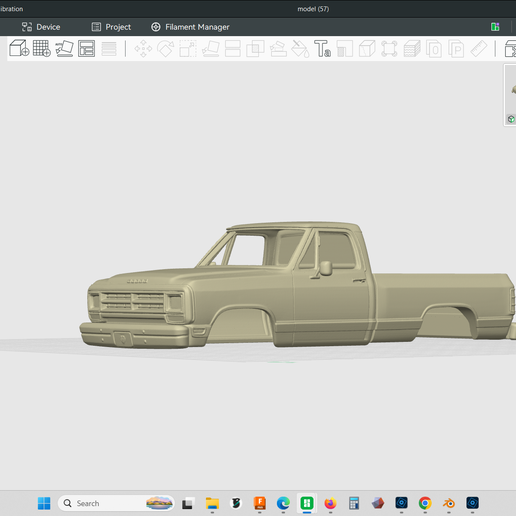Open the Text shape tool
The image size is (516, 516).
point(323,49)
